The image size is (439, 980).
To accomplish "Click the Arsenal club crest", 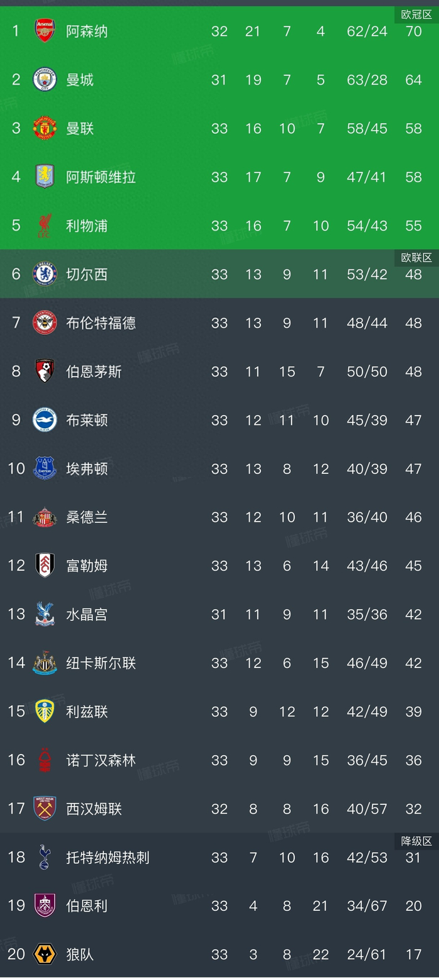I will click(45, 31).
